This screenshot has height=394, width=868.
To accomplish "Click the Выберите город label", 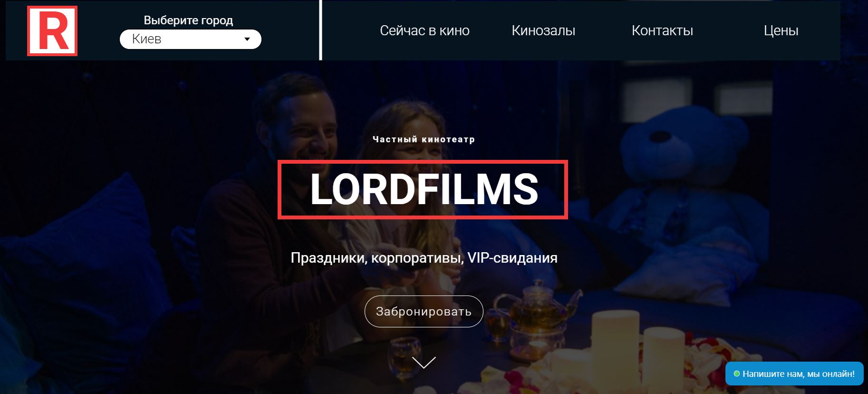I will 188,20.
